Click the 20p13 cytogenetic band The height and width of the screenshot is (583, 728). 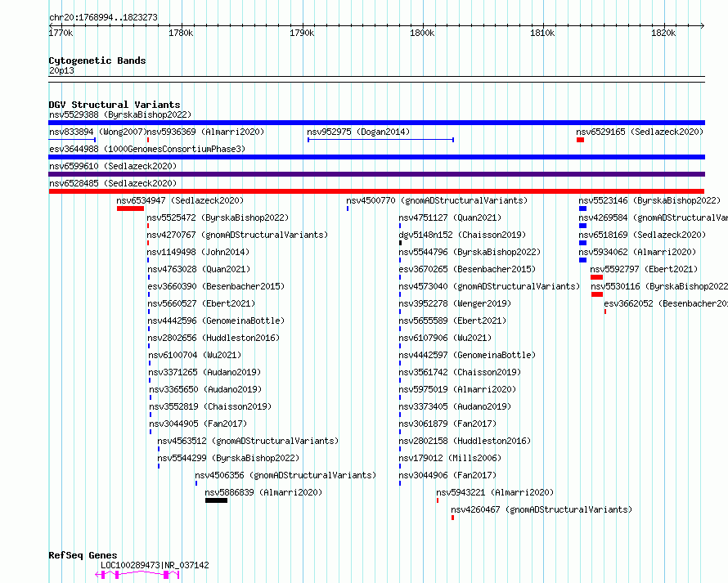click(x=376, y=79)
